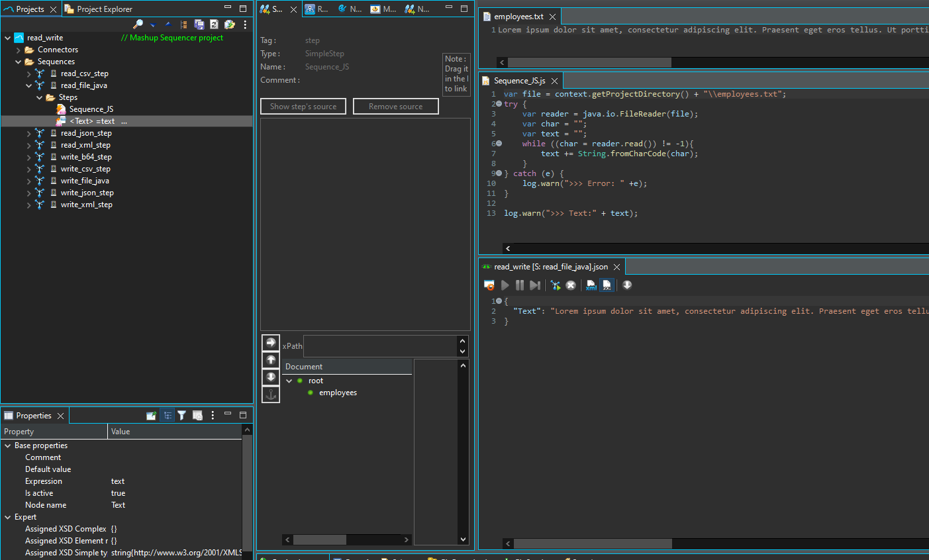Viewport: 929px width, 560px height.
Task: Collapse the Base properties group
Action: pyautogui.click(x=8, y=446)
